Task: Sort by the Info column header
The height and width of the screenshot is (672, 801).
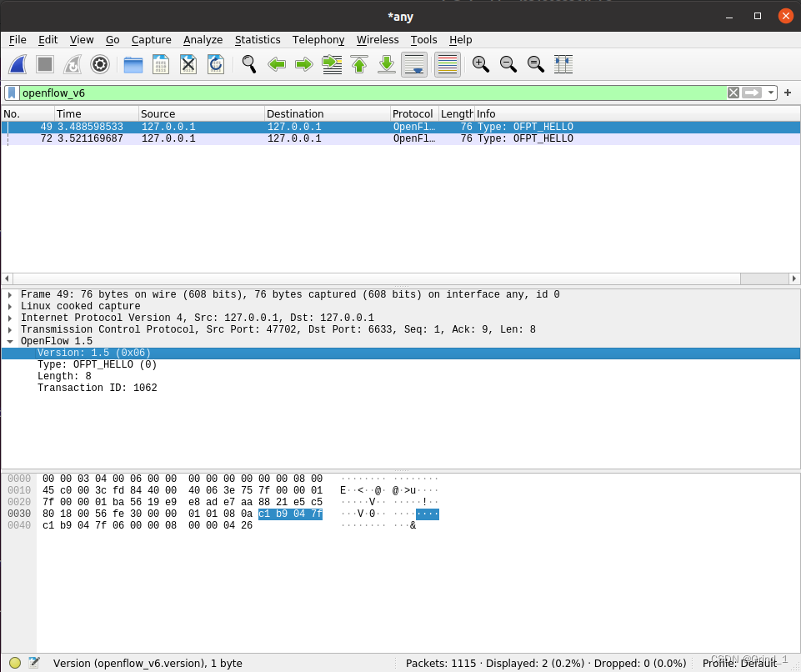Action: (637, 113)
